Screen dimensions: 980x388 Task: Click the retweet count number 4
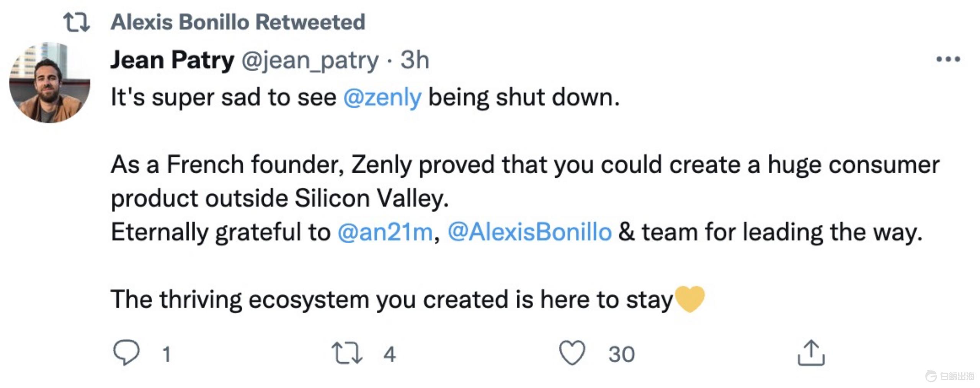[389, 354]
